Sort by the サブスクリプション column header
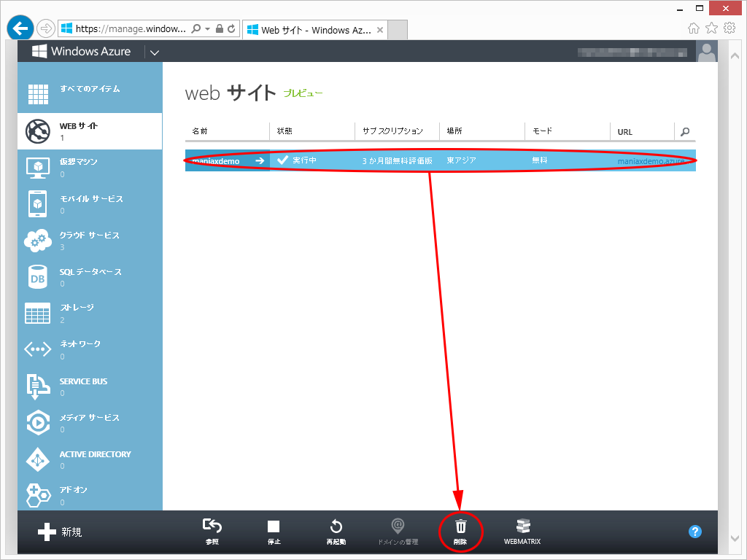 (392, 131)
